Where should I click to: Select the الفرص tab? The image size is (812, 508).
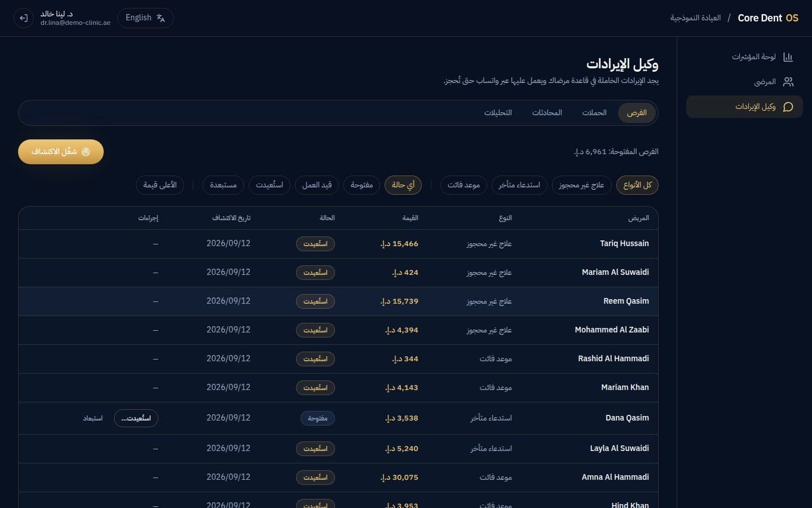coord(637,113)
